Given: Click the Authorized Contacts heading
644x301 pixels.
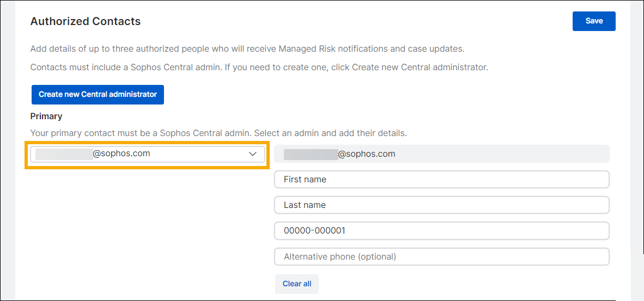Looking at the screenshot, I should (86, 22).
